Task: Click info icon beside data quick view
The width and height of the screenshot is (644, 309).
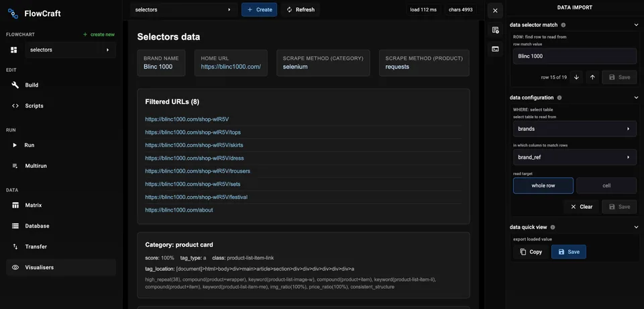Action: (x=553, y=227)
